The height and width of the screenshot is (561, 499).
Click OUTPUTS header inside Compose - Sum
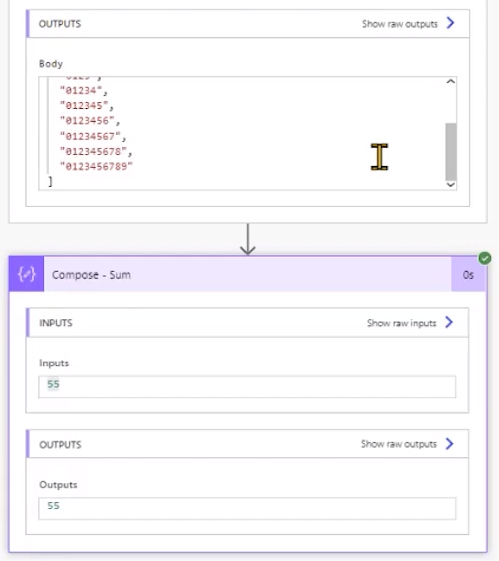tap(248, 444)
